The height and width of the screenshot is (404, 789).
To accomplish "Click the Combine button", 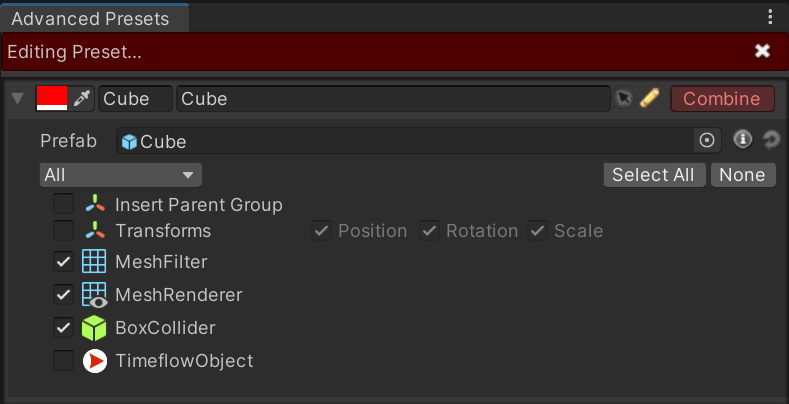I will [x=722, y=99].
